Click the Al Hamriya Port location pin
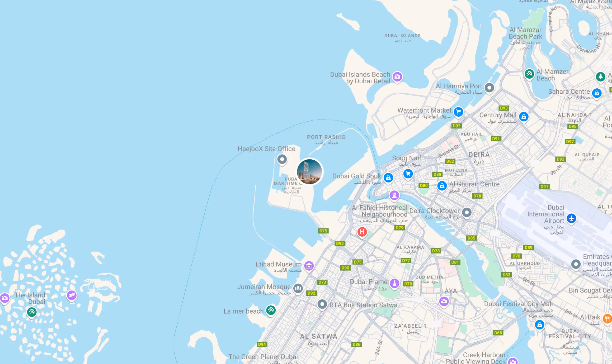The height and width of the screenshot is (364, 612). [x=489, y=88]
